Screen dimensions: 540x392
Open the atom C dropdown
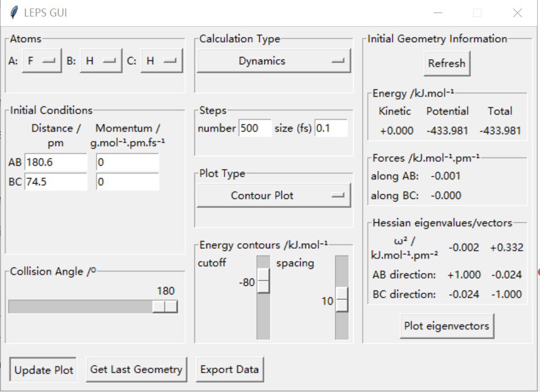coord(162,61)
